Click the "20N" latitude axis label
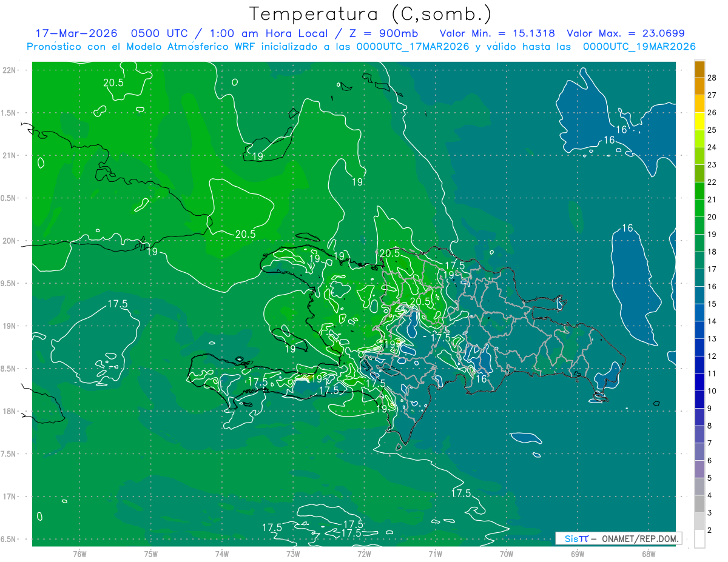The width and height of the screenshot is (728, 562). 10,241
